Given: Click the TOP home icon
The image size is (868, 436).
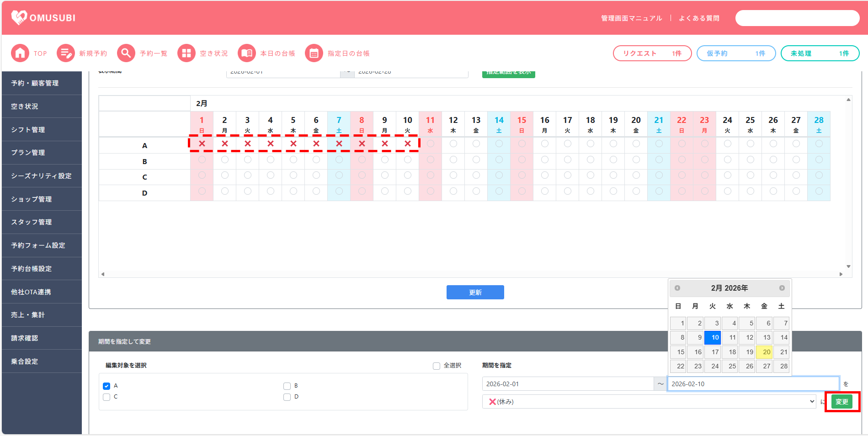Looking at the screenshot, I should coord(20,53).
